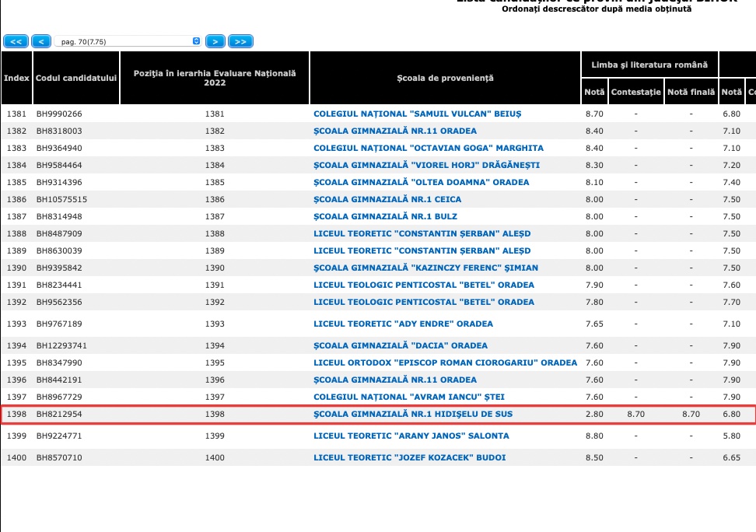
Task: Open LICEUL ORTODOX "EPISCOP ROMAN CIOROGARIU" link
Action: pos(445,362)
